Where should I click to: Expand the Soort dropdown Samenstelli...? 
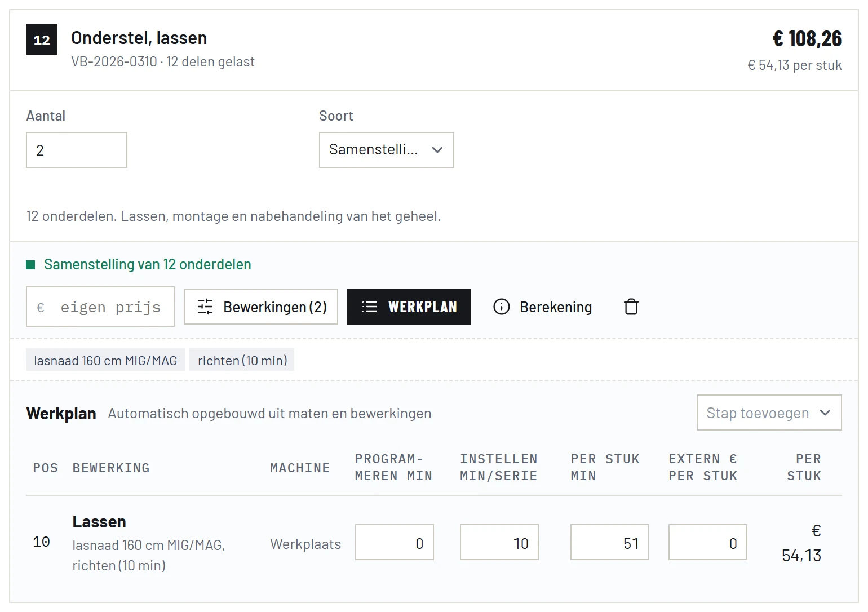387,150
